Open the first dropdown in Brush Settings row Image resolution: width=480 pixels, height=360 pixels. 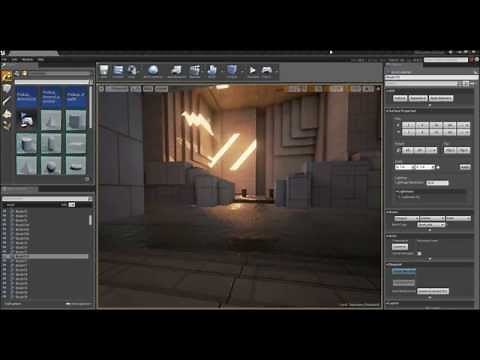coord(406,218)
